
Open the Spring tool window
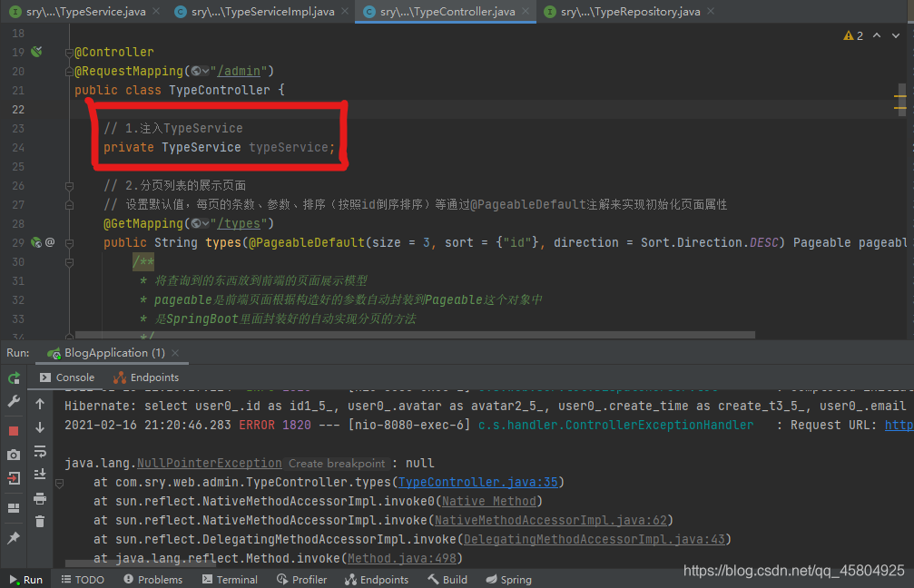(x=509, y=580)
